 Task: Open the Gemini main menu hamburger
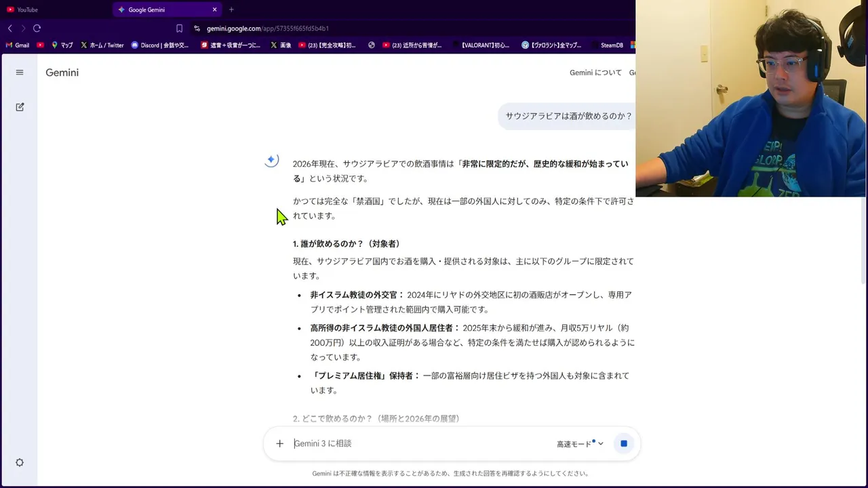(20, 73)
